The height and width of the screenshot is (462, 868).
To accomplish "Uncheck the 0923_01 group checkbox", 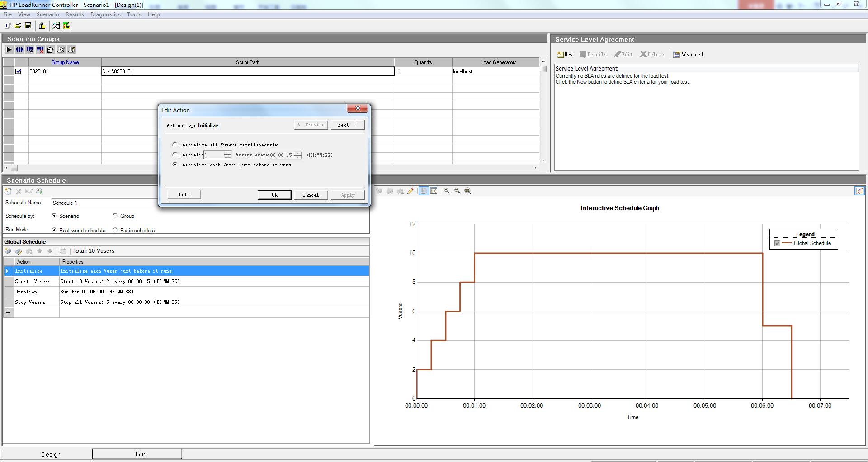I will (19, 71).
